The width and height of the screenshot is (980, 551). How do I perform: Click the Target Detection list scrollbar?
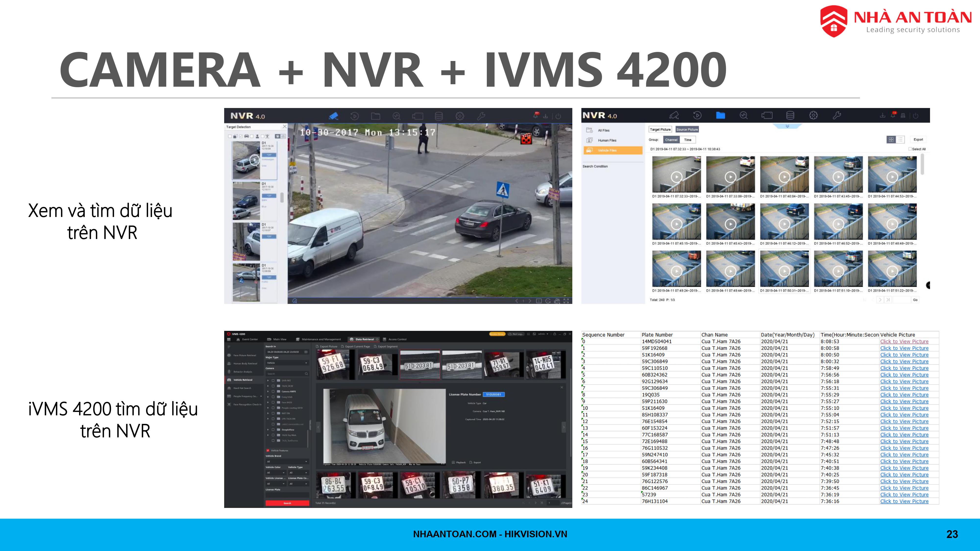click(282, 198)
